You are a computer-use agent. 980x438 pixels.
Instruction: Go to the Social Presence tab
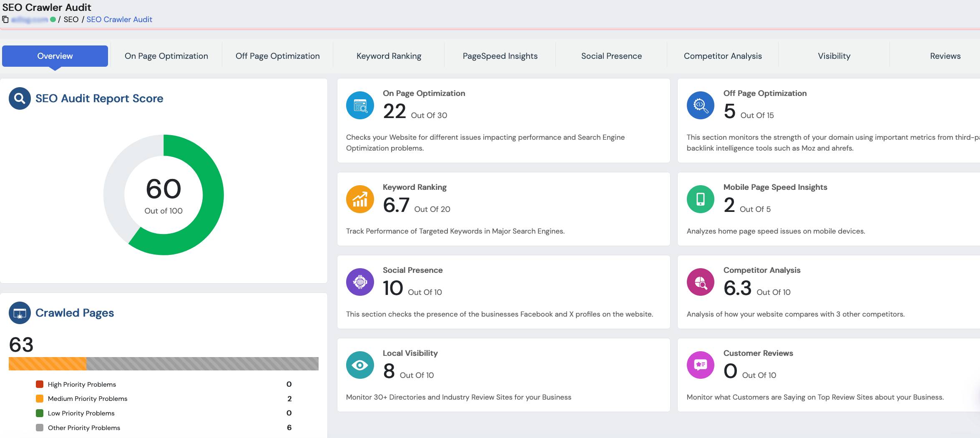coord(611,56)
